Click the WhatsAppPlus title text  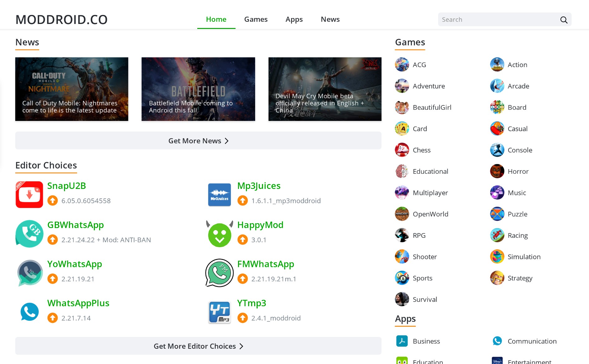point(78,303)
